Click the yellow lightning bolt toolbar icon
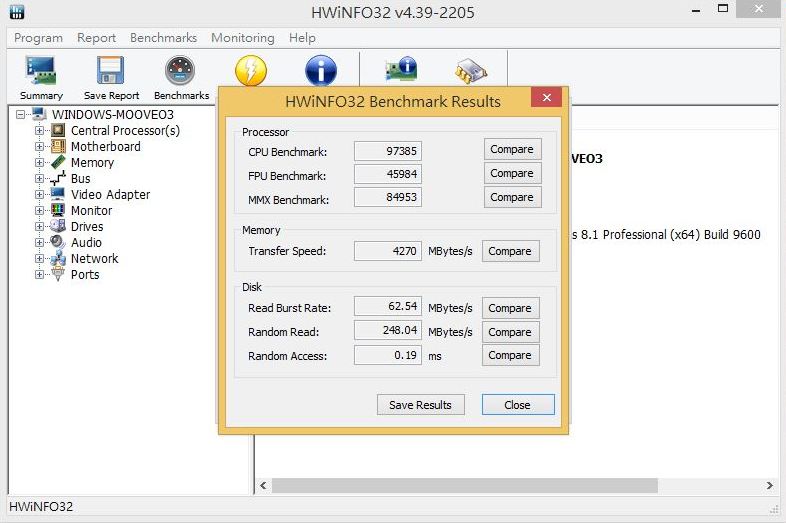Image resolution: width=786 pixels, height=523 pixels. 251,70
